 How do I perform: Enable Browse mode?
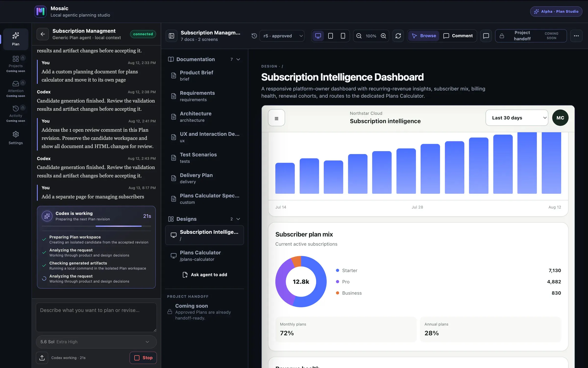pos(424,36)
